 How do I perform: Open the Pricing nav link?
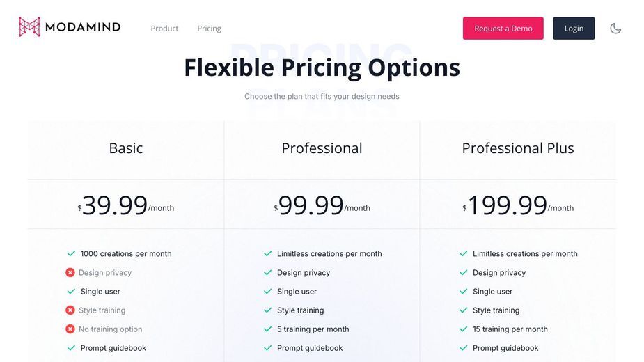point(209,29)
